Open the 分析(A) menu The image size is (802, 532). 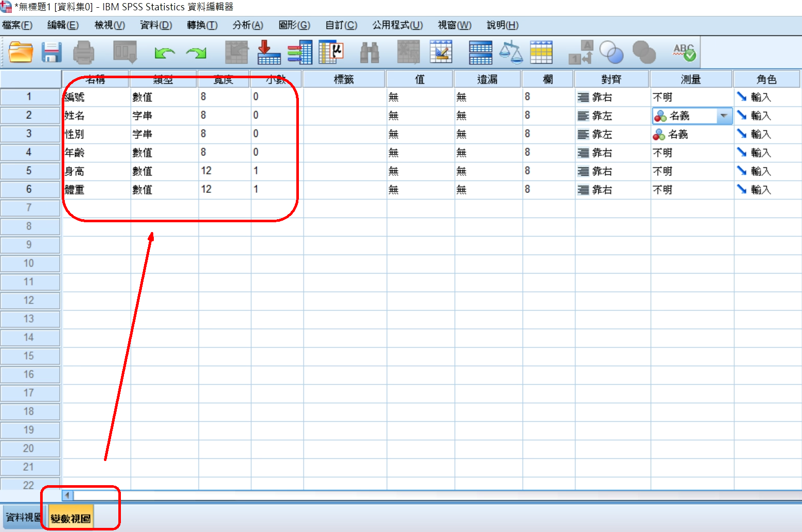pyautogui.click(x=247, y=25)
